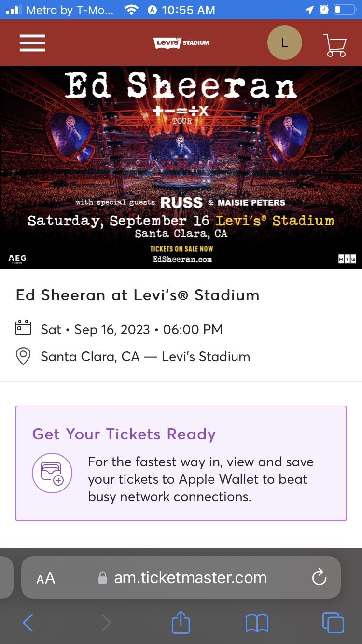Open the hamburger navigation menu
This screenshot has height=644, width=362.
(x=32, y=42)
